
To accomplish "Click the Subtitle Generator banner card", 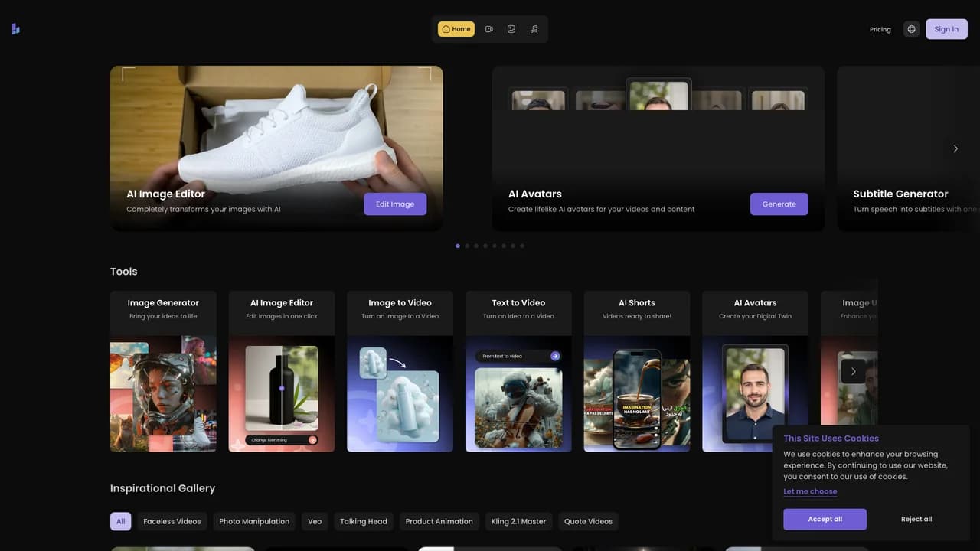I will (908, 148).
